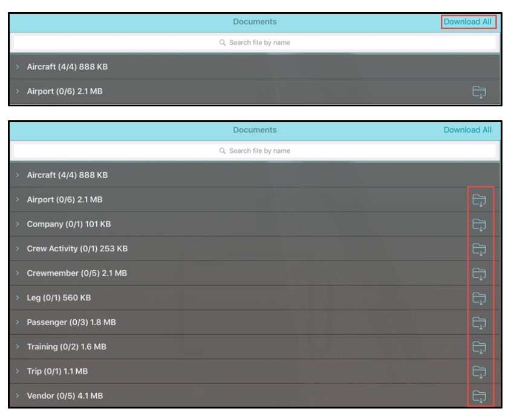Download the Passenger documents folder
The width and height of the screenshot is (517, 420).
pos(479,323)
